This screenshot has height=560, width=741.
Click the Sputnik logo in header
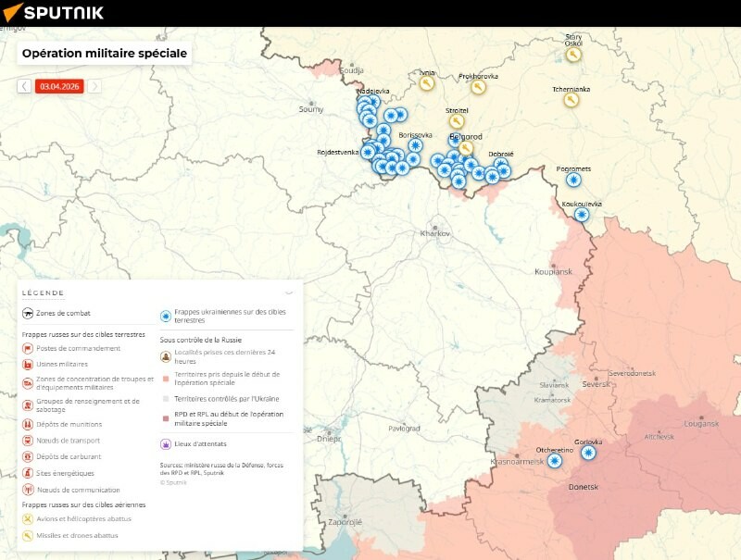54,12
